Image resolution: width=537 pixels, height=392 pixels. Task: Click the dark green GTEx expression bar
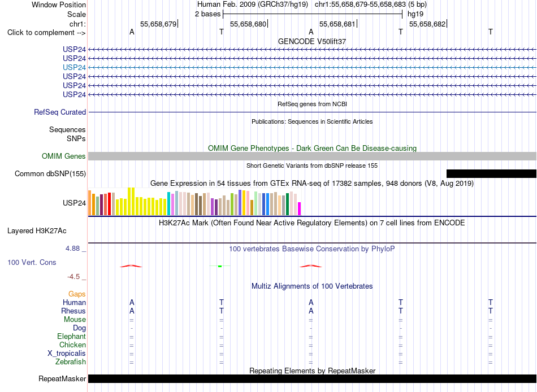[x=287, y=204]
